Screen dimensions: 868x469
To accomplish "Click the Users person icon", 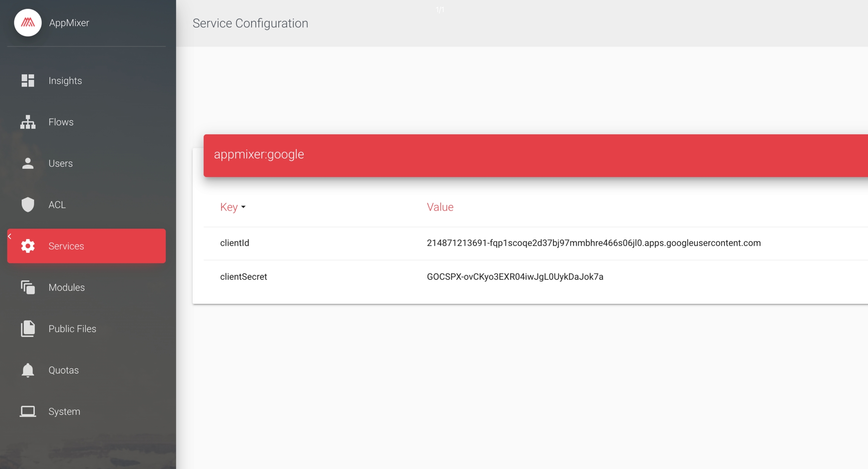I will (28, 163).
